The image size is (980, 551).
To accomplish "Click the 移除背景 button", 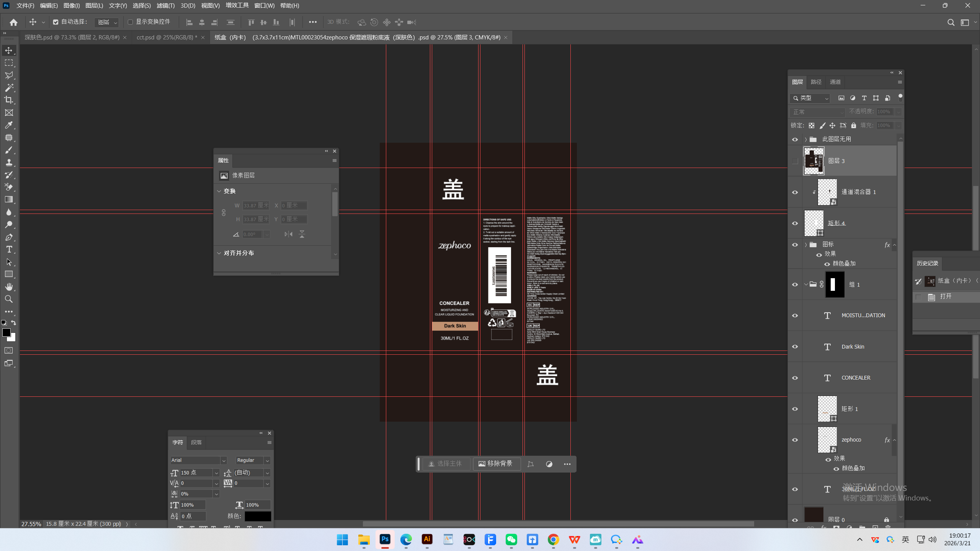I will (496, 464).
